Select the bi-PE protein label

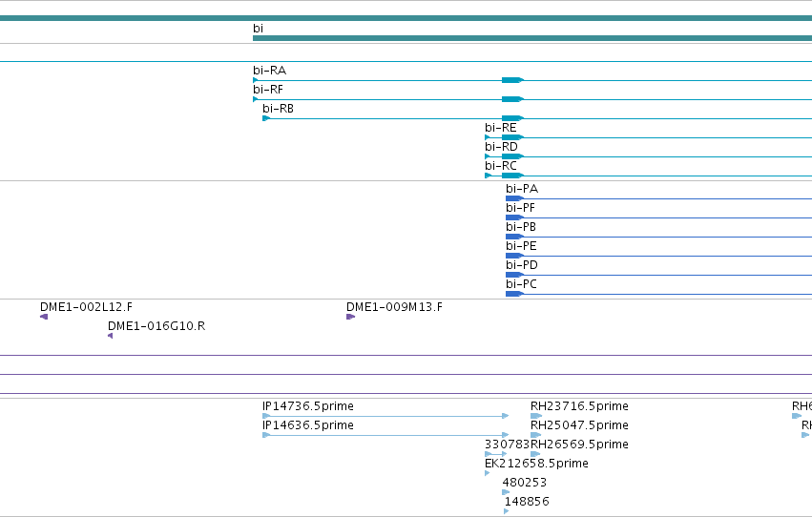(521, 246)
